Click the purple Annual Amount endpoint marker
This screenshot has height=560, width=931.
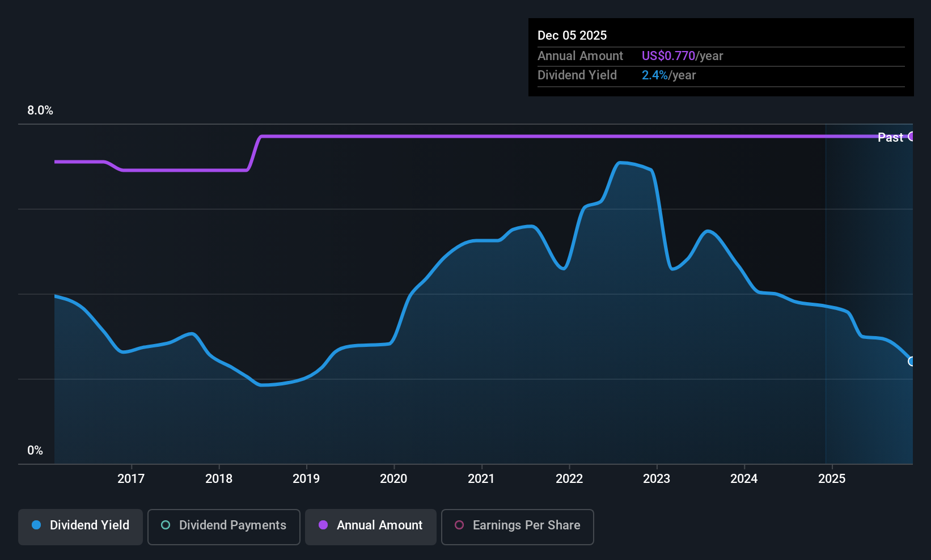(x=912, y=136)
